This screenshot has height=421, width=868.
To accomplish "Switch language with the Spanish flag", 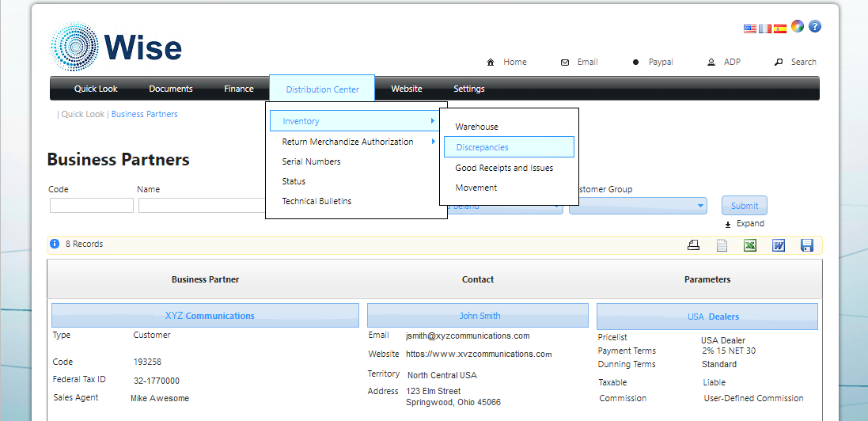I will click(x=780, y=28).
